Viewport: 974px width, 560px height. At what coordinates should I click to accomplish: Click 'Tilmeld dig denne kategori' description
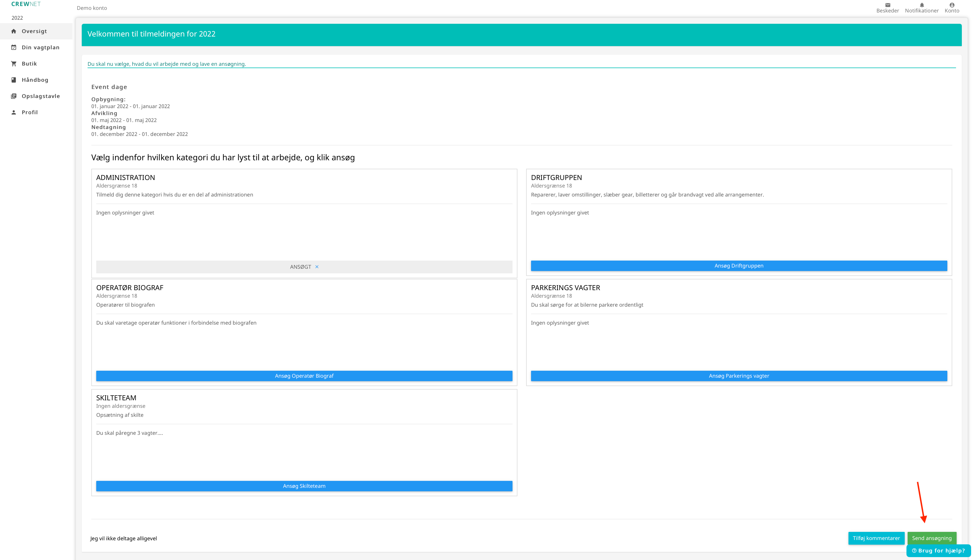pos(175,194)
